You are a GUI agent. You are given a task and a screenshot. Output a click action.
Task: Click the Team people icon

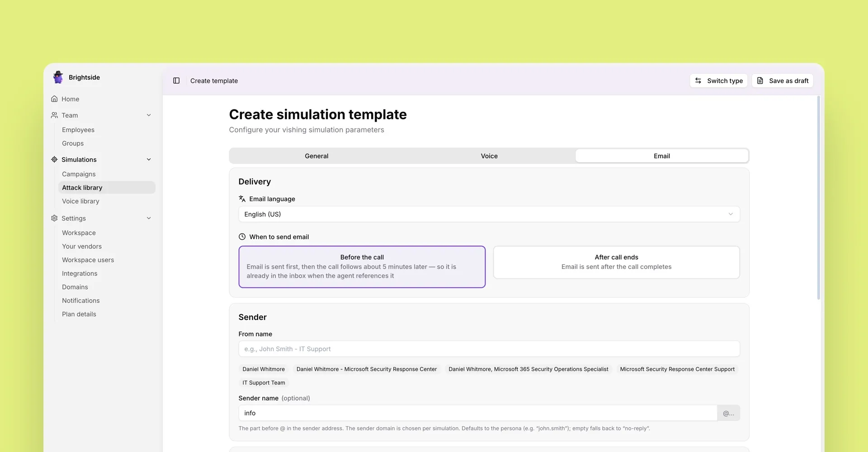(x=54, y=115)
